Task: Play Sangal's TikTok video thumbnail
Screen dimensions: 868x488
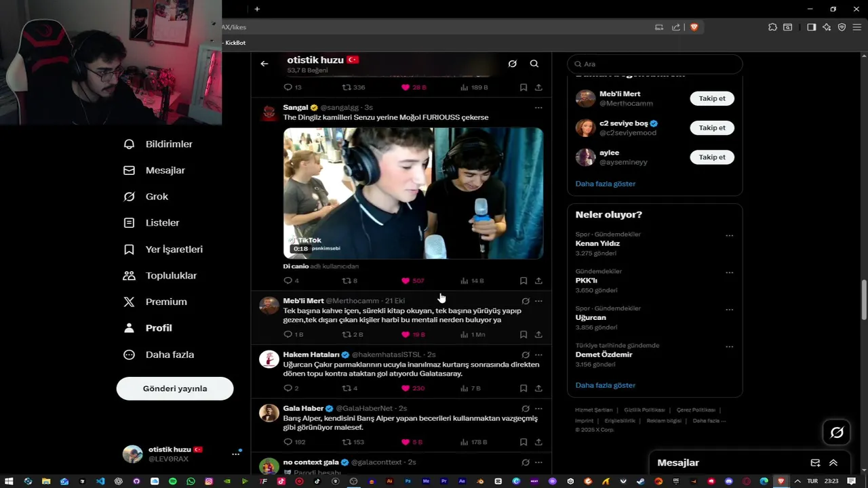Action: coord(413,193)
